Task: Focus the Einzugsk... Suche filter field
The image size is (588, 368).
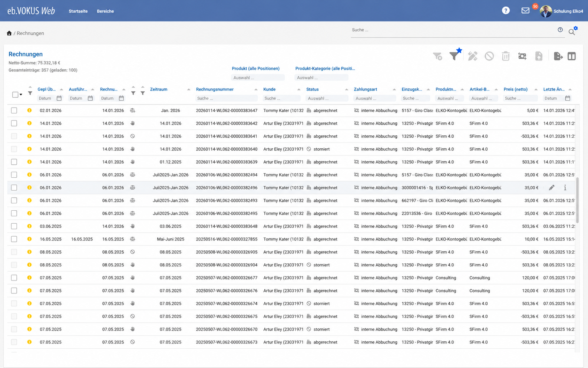Action: pos(416,98)
